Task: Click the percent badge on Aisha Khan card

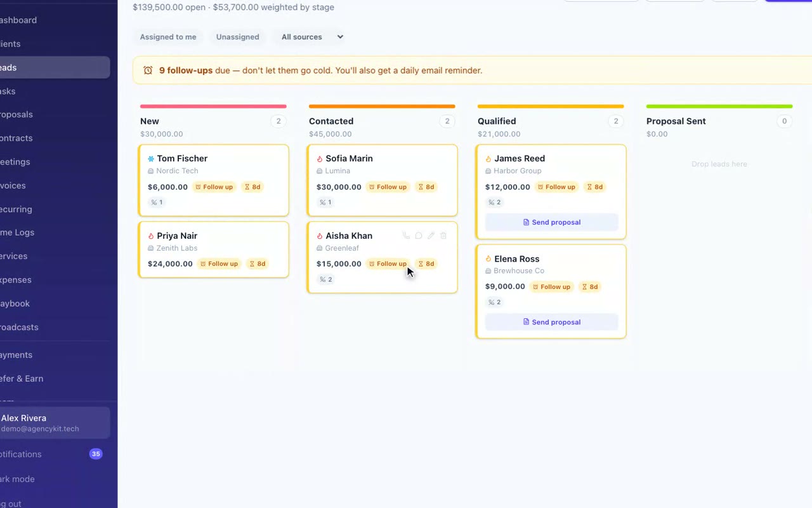Action: tap(325, 279)
